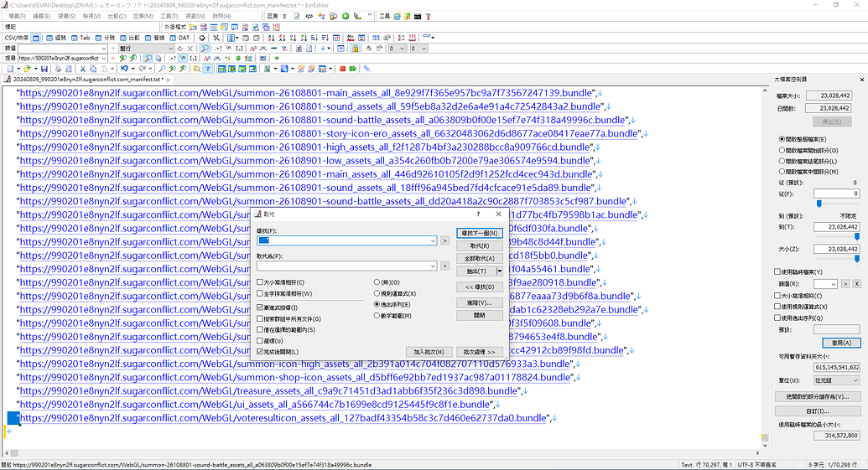Expand the 尋找(F) search field dropdown
The width and height of the screenshot is (868, 470).
coord(433,241)
